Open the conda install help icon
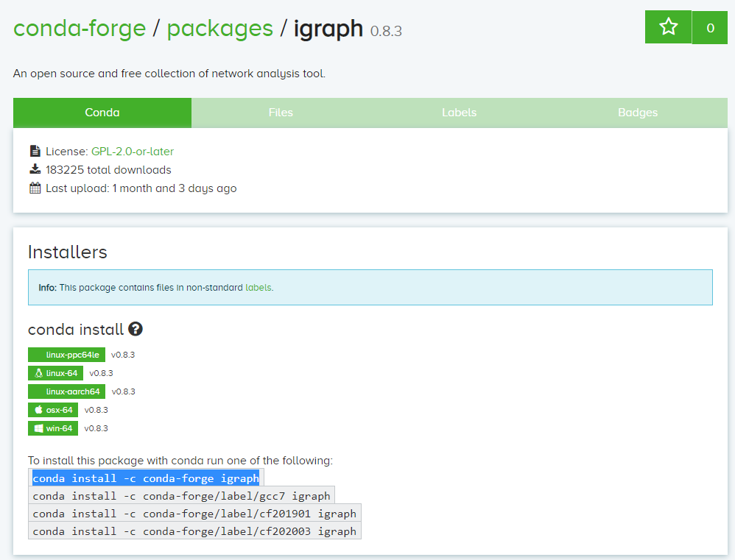The width and height of the screenshot is (735, 560). click(136, 329)
